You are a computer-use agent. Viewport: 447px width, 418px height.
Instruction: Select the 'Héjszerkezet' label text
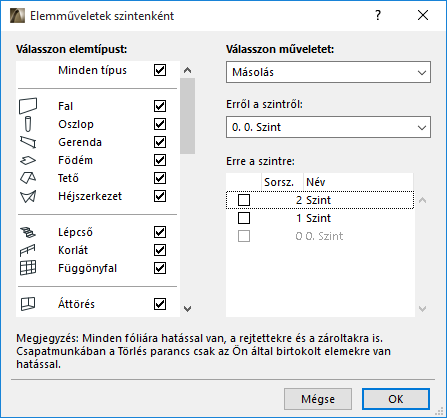(x=90, y=196)
